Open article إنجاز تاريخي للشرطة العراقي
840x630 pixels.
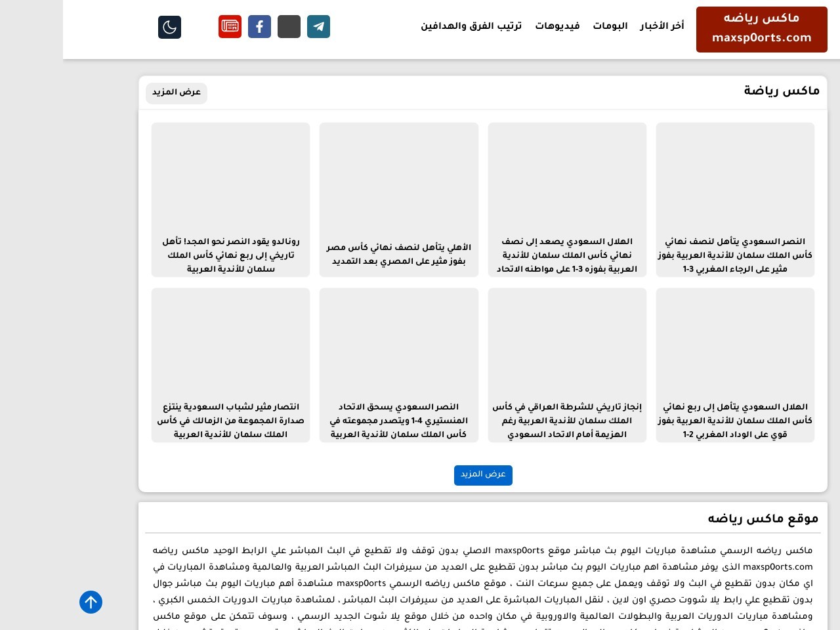(567, 421)
